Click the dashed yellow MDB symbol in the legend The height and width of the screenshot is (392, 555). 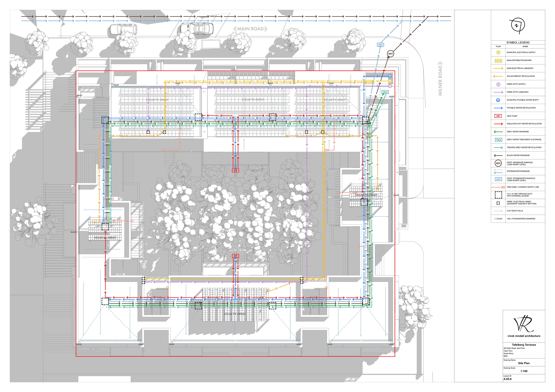498,61
